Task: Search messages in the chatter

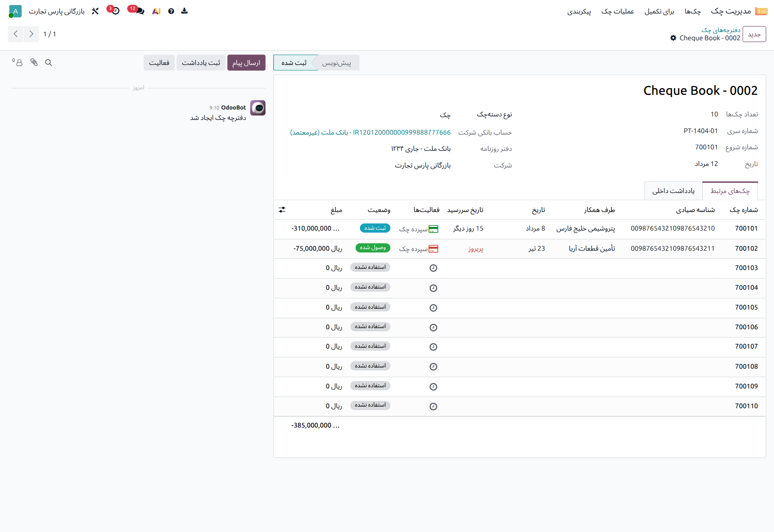Action: pyautogui.click(x=48, y=62)
